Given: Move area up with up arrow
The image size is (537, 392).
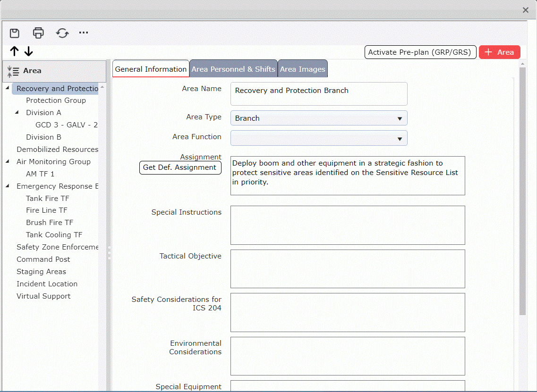Looking at the screenshot, I should (14, 51).
